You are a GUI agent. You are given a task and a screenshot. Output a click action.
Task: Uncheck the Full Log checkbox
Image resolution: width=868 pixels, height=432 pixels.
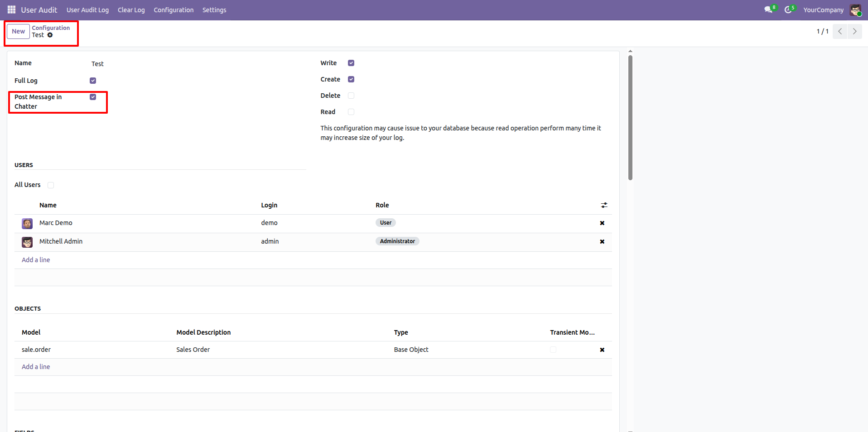tap(93, 81)
